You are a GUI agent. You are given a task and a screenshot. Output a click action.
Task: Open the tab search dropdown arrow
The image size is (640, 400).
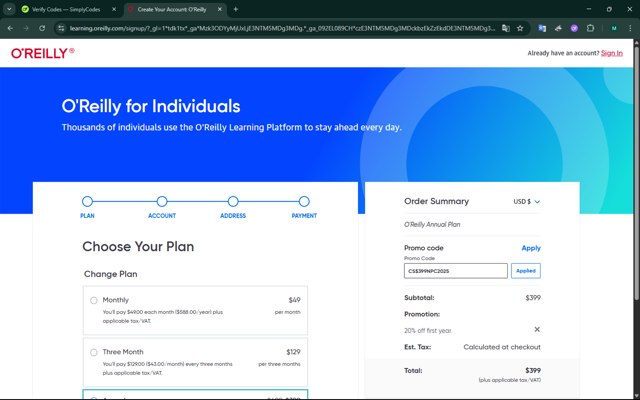pyautogui.click(x=9, y=9)
